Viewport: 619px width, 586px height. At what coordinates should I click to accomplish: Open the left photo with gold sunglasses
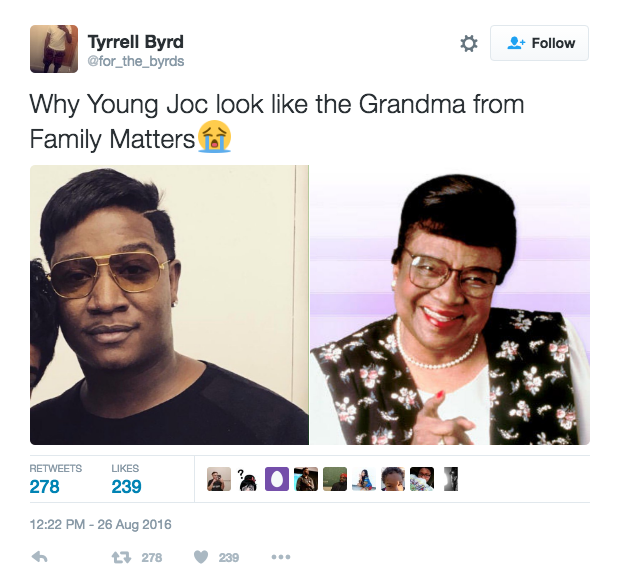pyautogui.click(x=169, y=305)
